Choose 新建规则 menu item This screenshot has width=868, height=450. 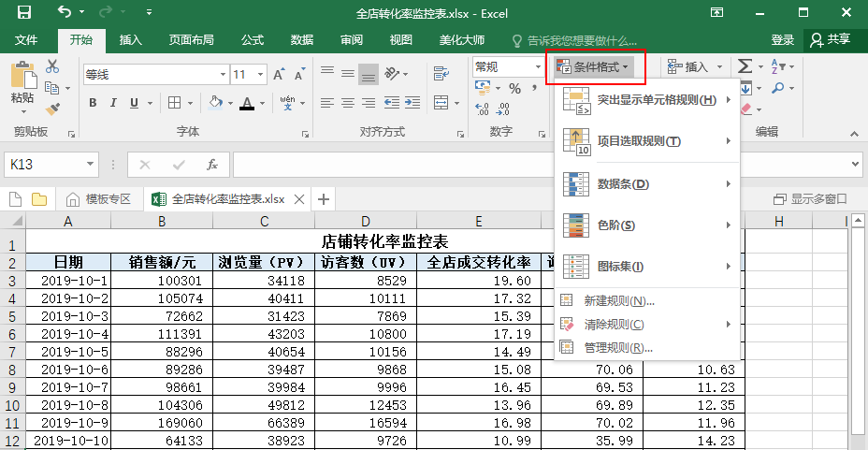647,300
